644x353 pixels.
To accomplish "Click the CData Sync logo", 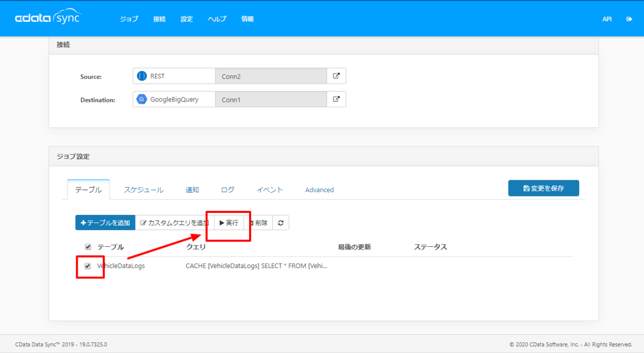I will [48, 18].
